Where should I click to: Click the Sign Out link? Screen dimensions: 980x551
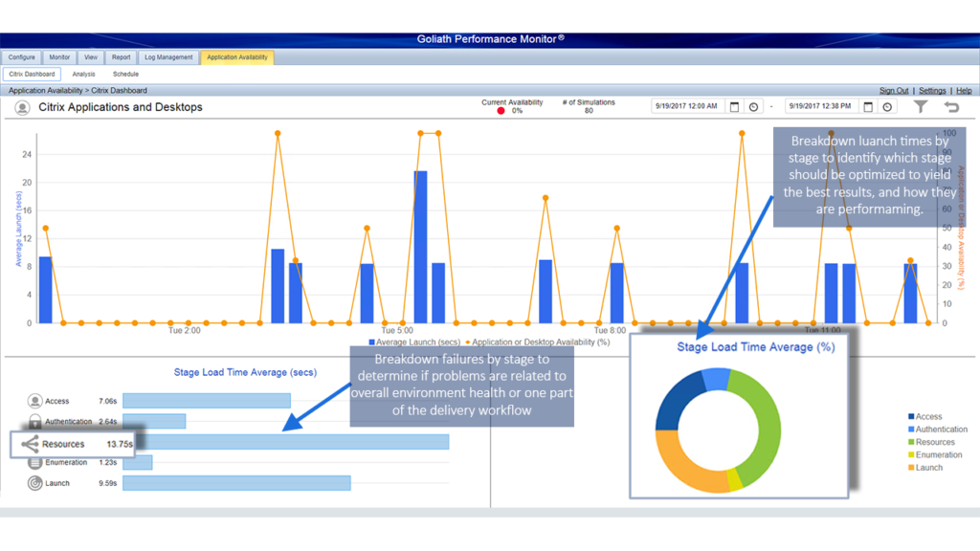tap(894, 91)
